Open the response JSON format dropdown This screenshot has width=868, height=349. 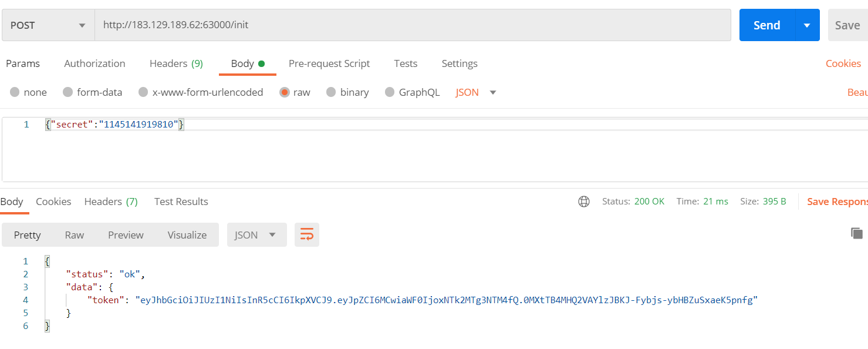pyautogui.click(x=256, y=235)
